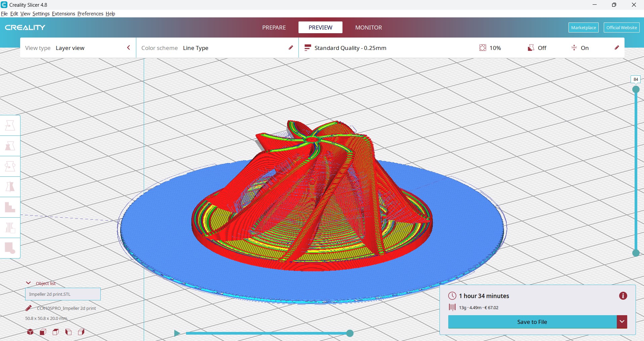Image resolution: width=644 pixels, height=341 pixels.
Task: Click the support icon next to Off
Action: (531, 48)
